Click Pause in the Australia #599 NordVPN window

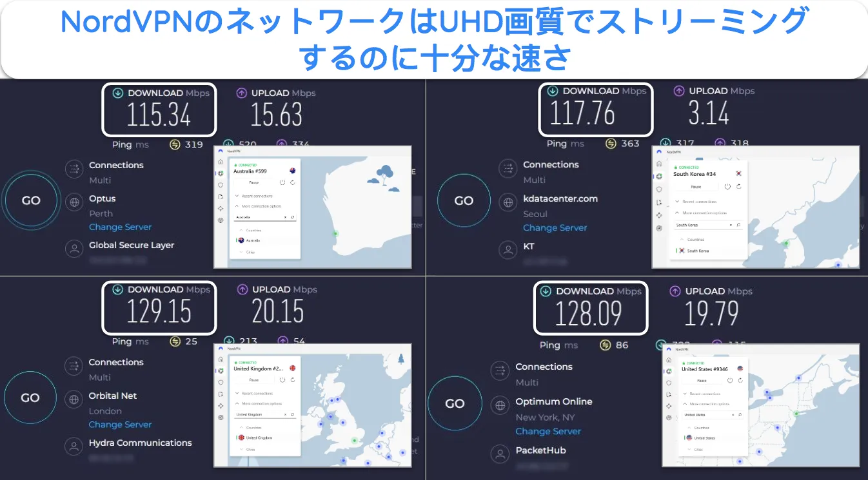point(254,182)
